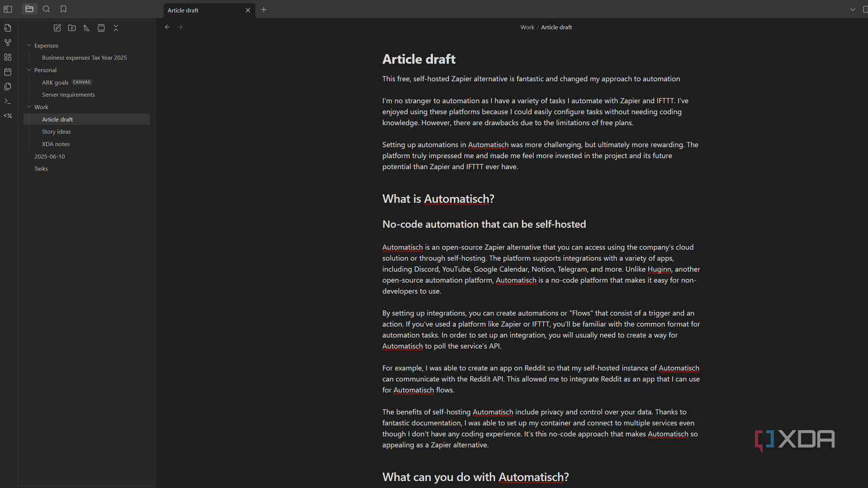Navigate back with the left arrow
Viewport: 868px width, 488px height.
pos(167,27)
